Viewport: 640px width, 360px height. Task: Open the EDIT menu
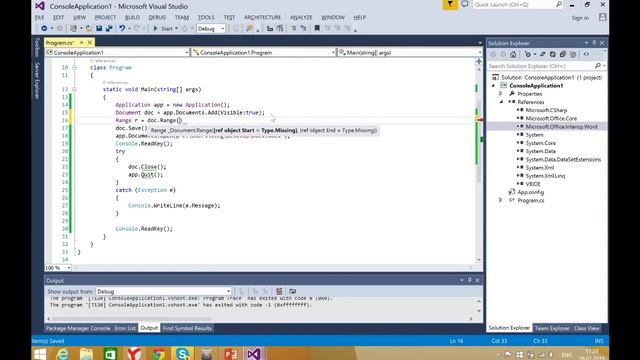point(58,17)
